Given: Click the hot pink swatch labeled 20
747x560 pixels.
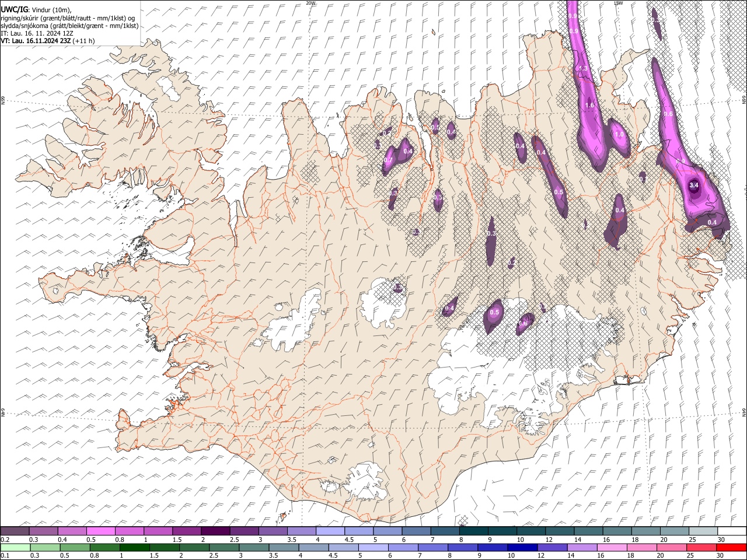Looking at the screenshot, I should point(672,548).
